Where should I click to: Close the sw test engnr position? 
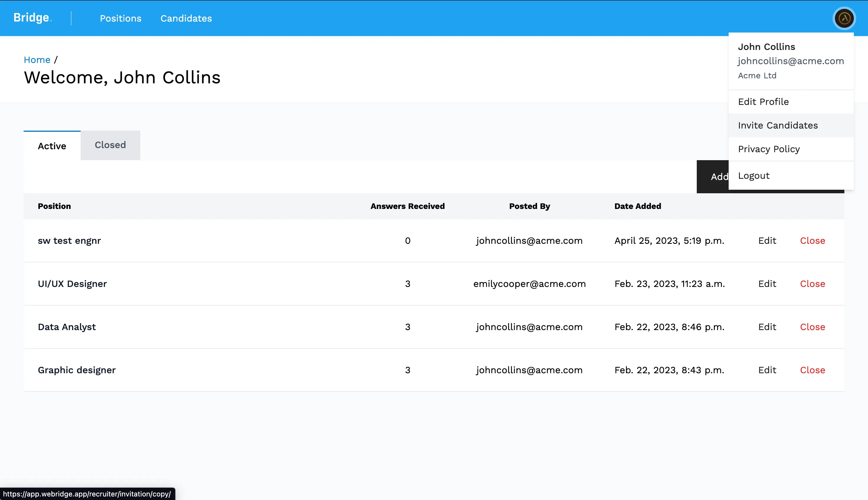pos(812,241)
